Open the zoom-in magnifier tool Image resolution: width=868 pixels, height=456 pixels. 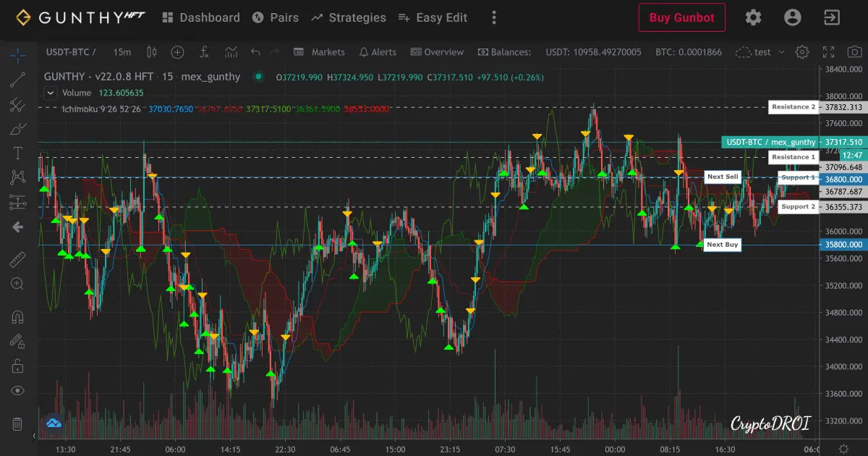click(x=17, y=284)
